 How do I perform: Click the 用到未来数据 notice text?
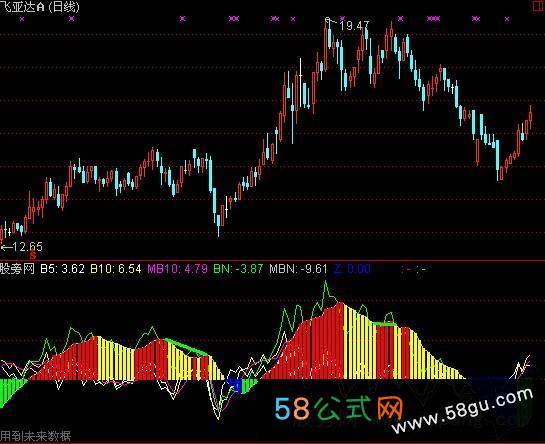(x=35, y=436)
